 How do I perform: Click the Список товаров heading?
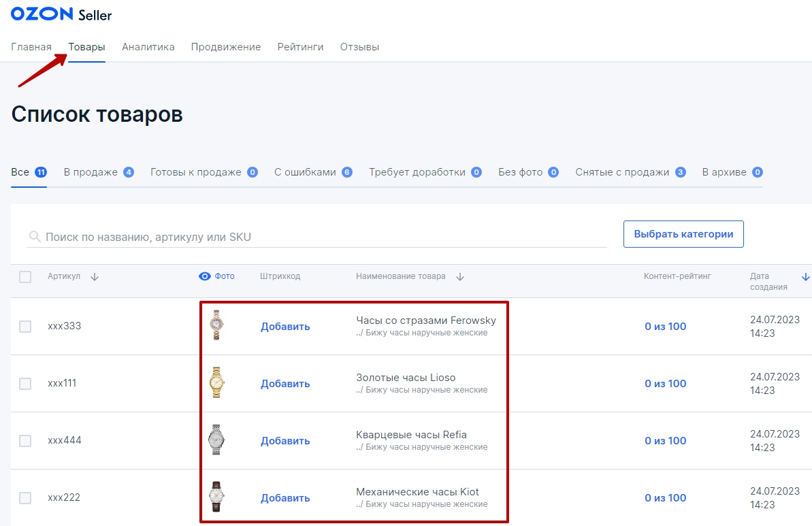(x=97, y=114)
